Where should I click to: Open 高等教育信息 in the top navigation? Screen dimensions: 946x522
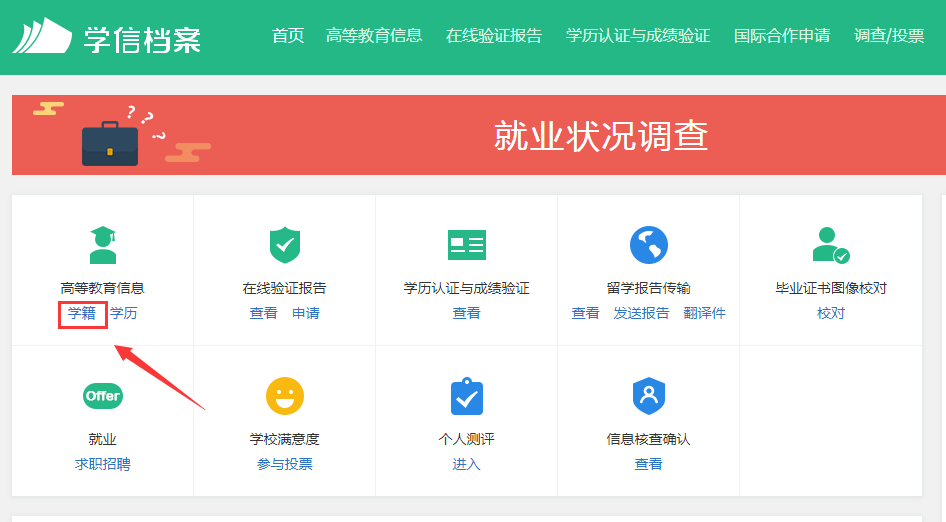tap(374, 36)
